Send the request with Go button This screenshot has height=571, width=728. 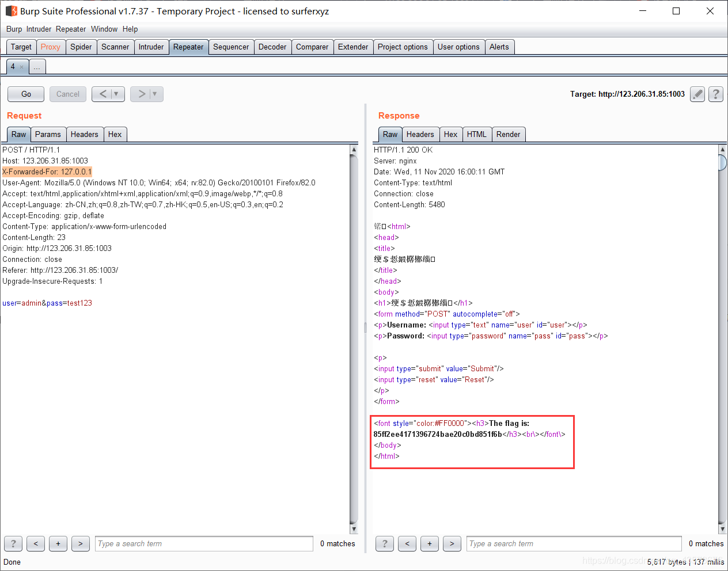pyautogui.click(x=26, y=94)
